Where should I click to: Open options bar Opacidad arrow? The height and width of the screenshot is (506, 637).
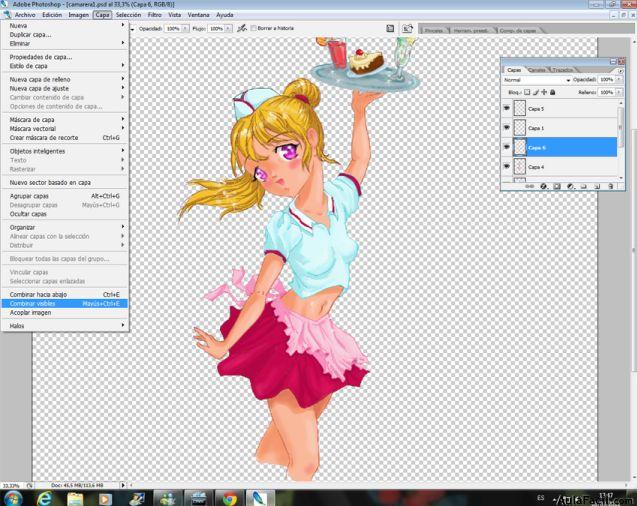(x=185, y=28)
